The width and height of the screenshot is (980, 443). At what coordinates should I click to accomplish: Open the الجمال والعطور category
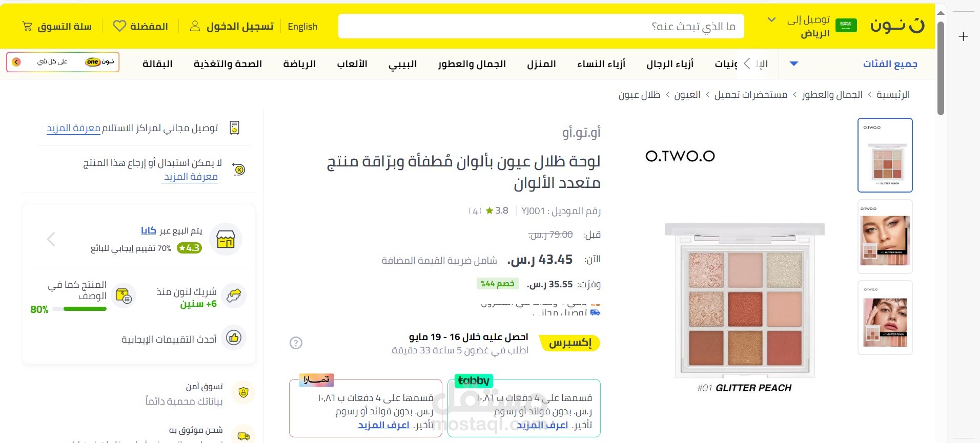(x=472, y=64)
